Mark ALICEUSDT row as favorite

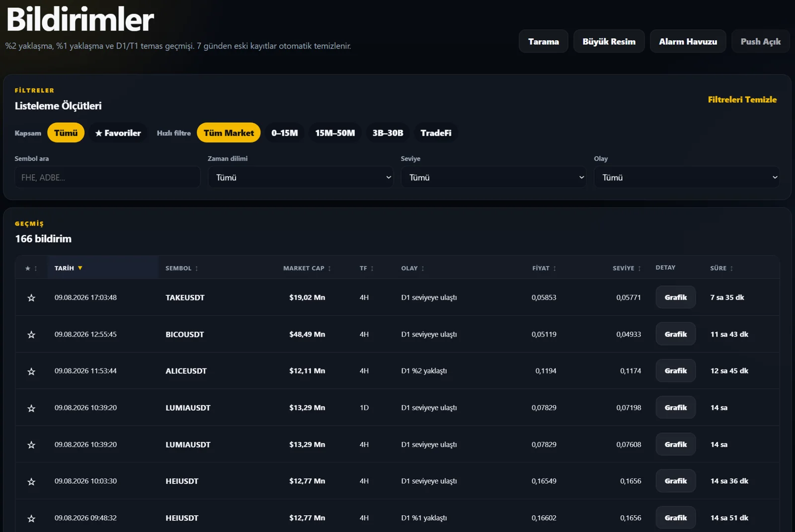point(31,371)
